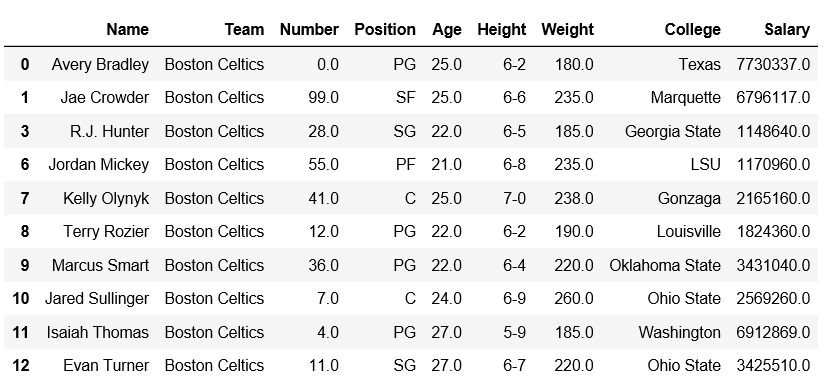Click the Salary column header
Image resolution: width=835 pixels, height=390 pixels.
click(787, 29)
